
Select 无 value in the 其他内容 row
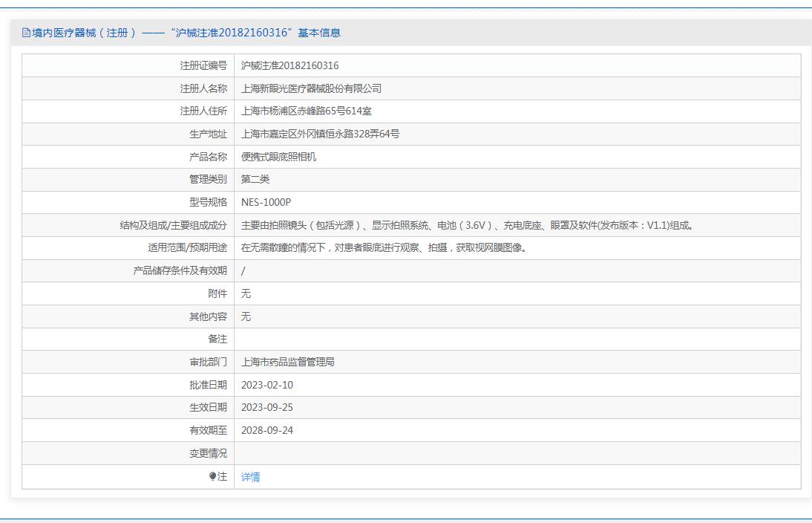246,316
